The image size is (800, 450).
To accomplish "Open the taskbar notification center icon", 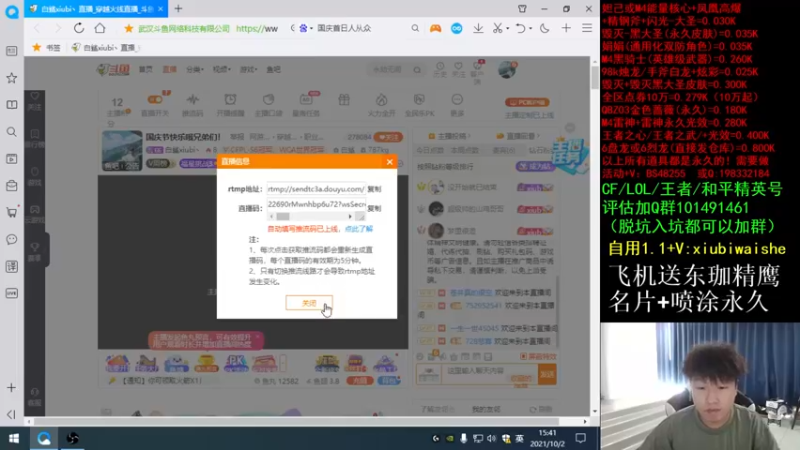I will (x=581, y=438).
